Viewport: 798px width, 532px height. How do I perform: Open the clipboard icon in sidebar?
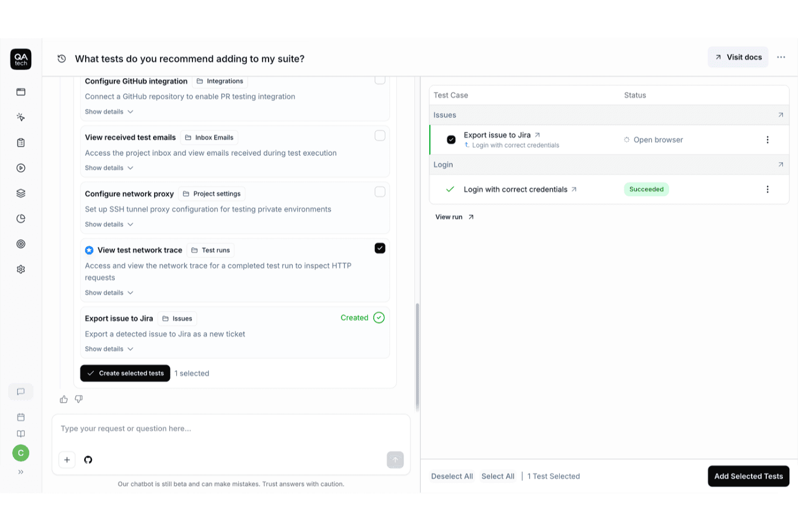click(21, 143)
